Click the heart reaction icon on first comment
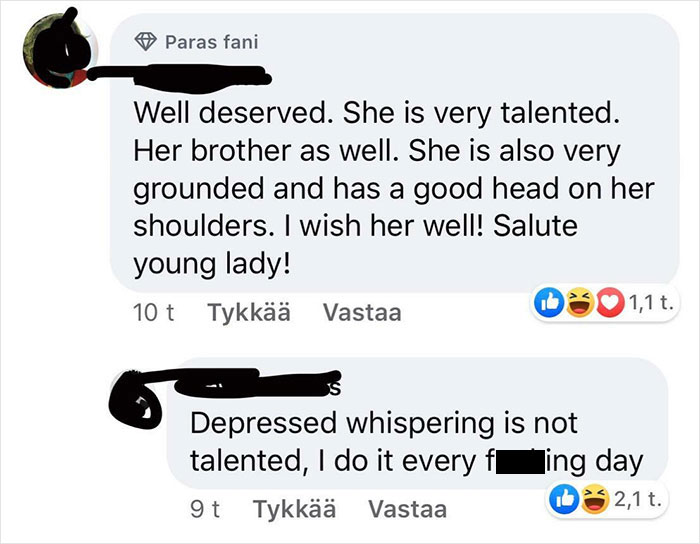This screenshot has height=544, width=700. pos(610,303)
